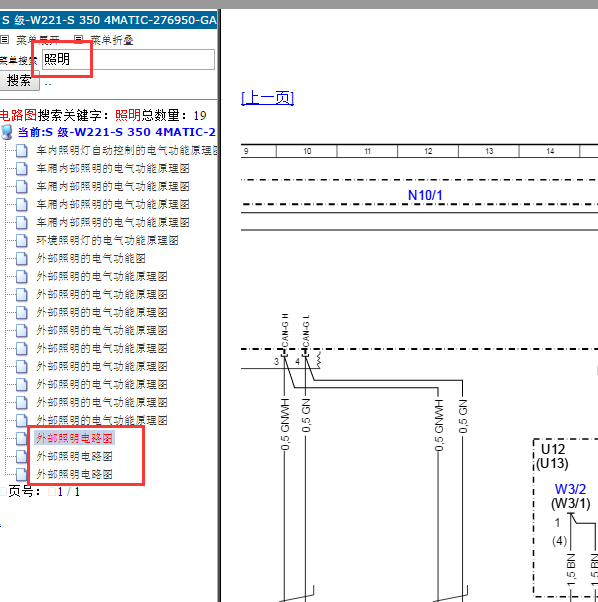
Task: Click column marker 14 on diagram ruler
Action: (x=550, y=151)
